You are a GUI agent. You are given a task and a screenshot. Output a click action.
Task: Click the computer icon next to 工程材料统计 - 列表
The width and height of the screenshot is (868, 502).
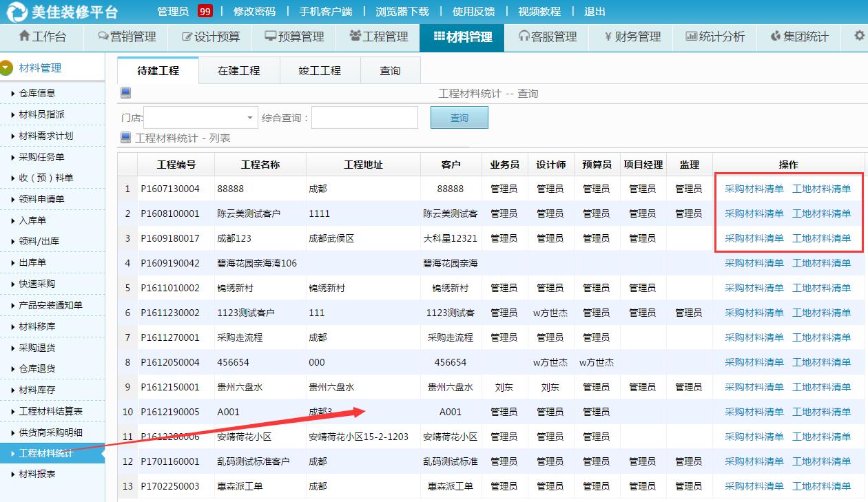pyautogui.click(x=126, y=137)
